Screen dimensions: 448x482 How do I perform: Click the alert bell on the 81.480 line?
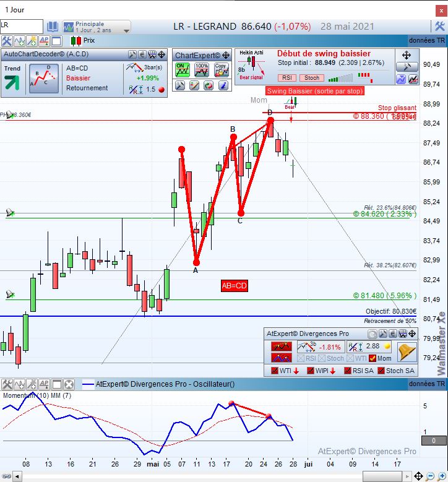click(x=10, y=294)
